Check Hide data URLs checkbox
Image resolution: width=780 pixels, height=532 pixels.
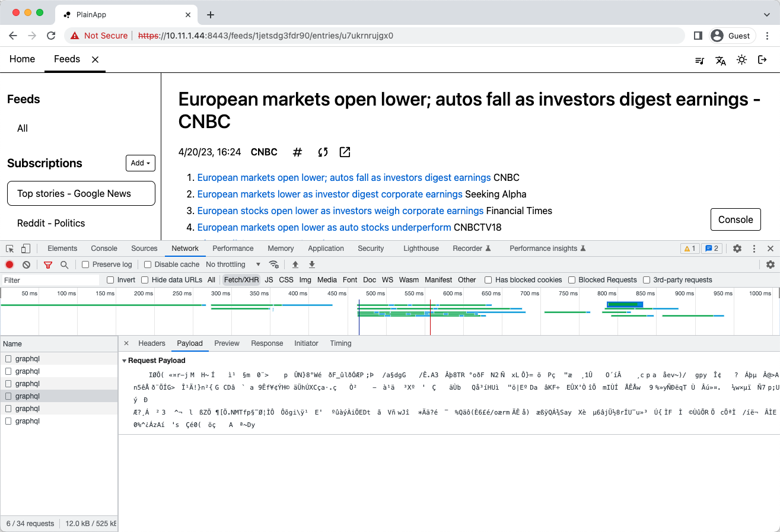pyautogui.click(x=144, y=280)
